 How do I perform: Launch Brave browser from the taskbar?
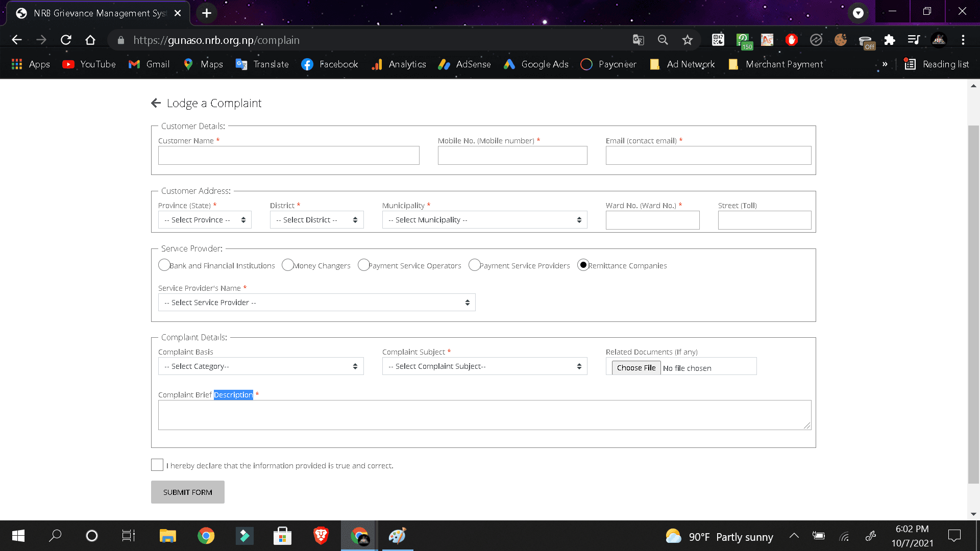tap(321, 536)
